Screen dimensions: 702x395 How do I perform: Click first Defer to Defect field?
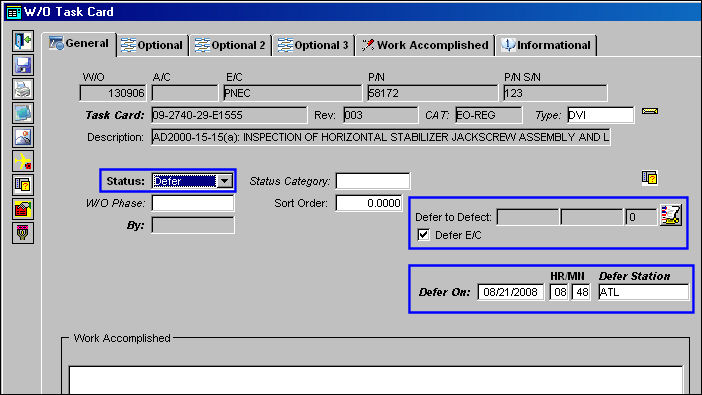click(x=528, y=217)
